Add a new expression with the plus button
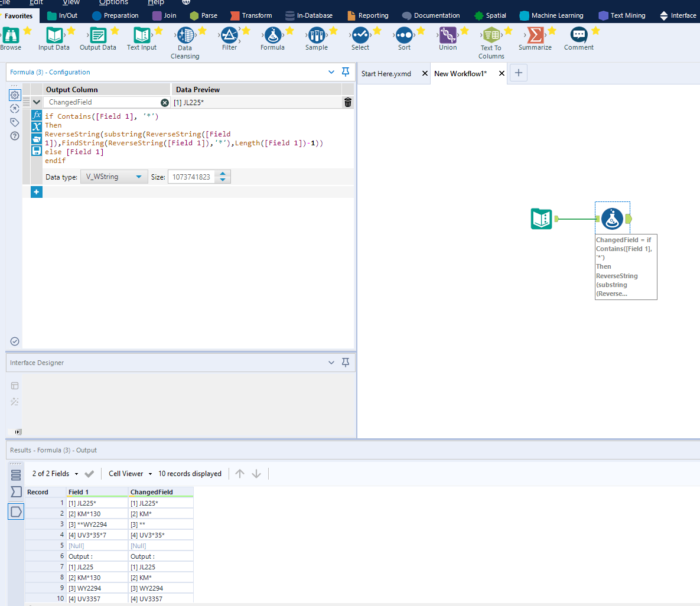 coord(36,191)
